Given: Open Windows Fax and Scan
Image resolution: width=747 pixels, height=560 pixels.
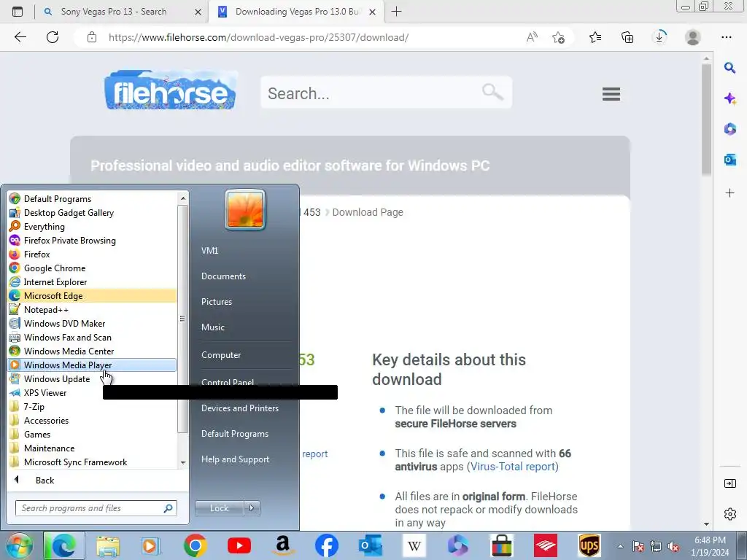Looking at the screenshot, I should tap(92, 337).
